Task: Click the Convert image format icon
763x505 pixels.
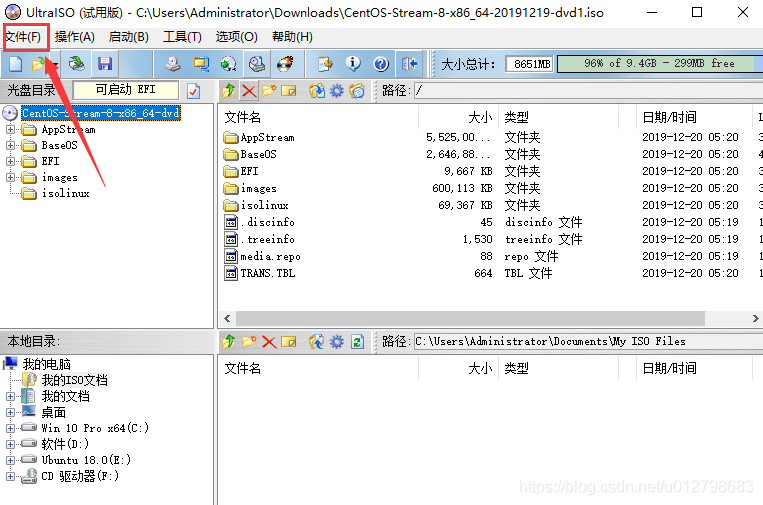Action: [x=228, y=64]
